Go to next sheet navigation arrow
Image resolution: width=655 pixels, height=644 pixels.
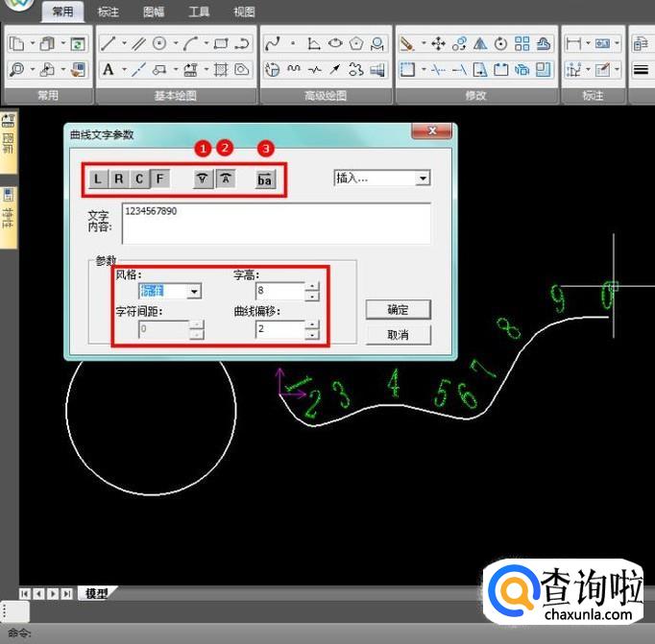tap(53, 593)
